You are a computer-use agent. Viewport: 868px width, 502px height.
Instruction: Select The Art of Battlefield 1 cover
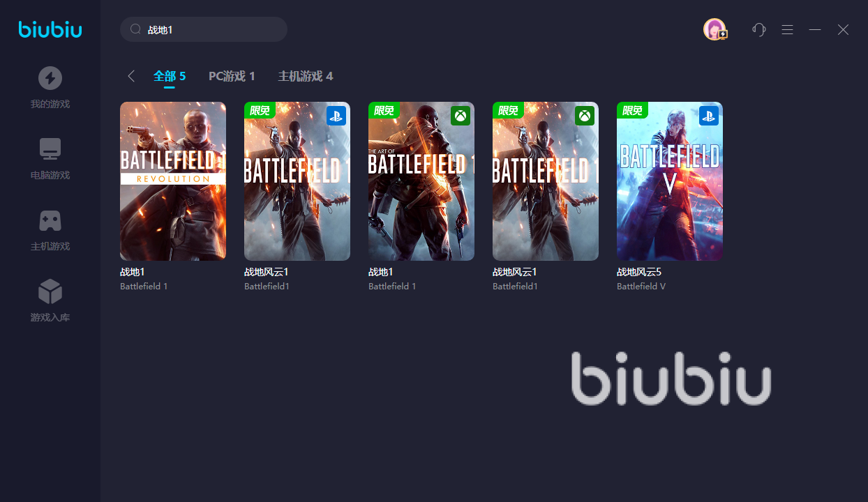[421, 181]
